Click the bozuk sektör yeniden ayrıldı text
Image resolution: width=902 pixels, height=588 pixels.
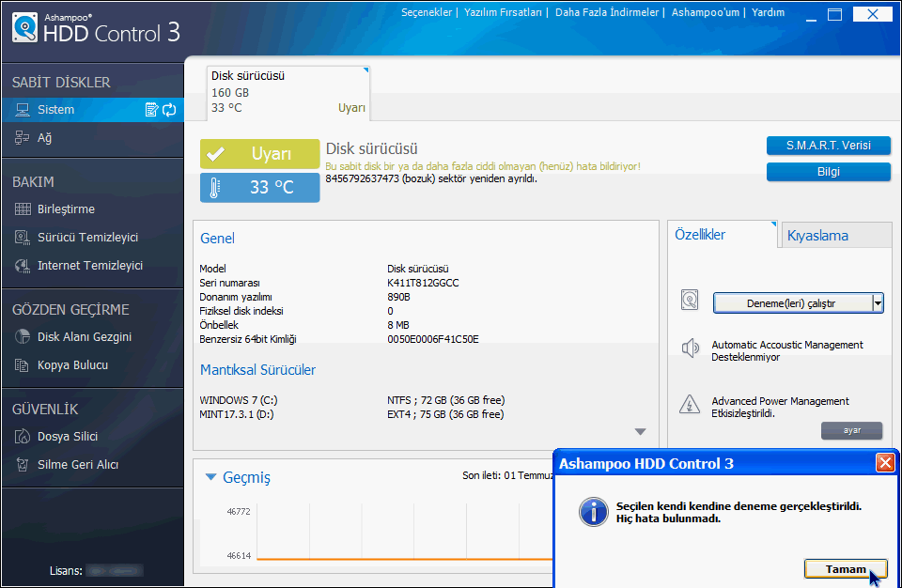[431, 178]
